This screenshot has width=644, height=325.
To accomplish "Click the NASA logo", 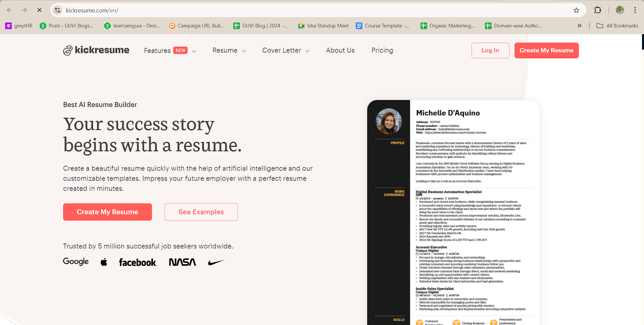I will click(x=182, y=262).
